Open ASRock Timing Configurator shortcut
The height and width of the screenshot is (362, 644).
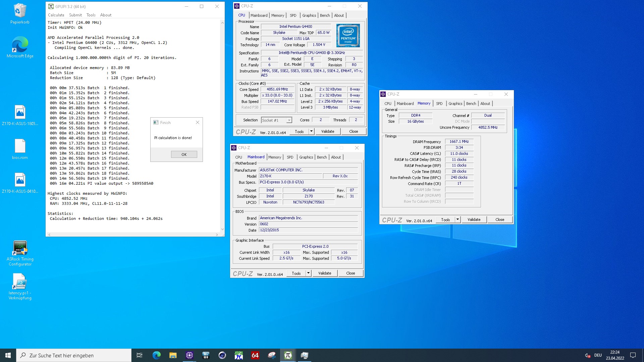click(x=20, y=253)
